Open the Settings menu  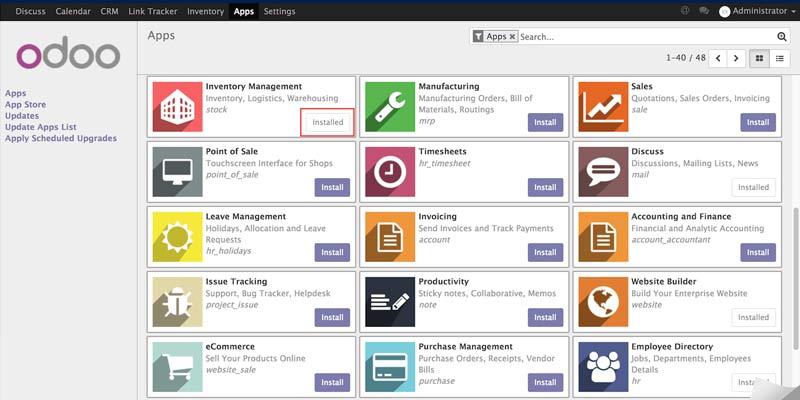[280, 11]
